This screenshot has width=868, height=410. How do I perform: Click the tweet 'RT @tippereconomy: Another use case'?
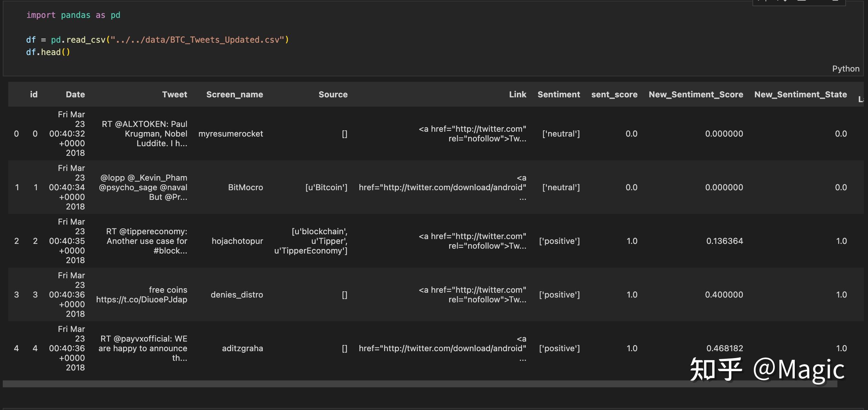(x=147, y=241)
